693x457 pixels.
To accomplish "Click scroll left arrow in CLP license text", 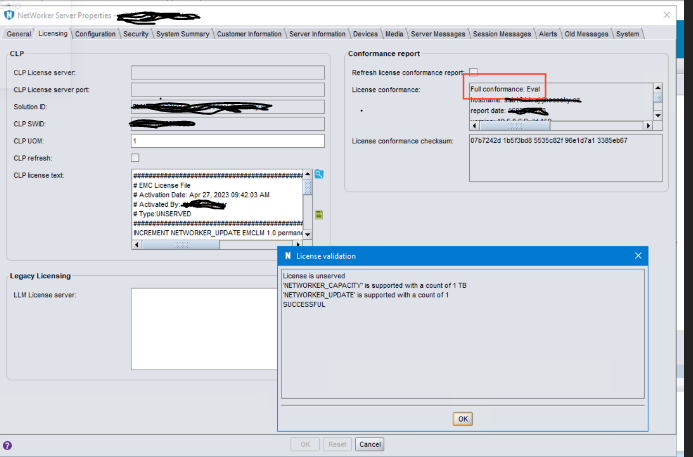I will (137, 244).
